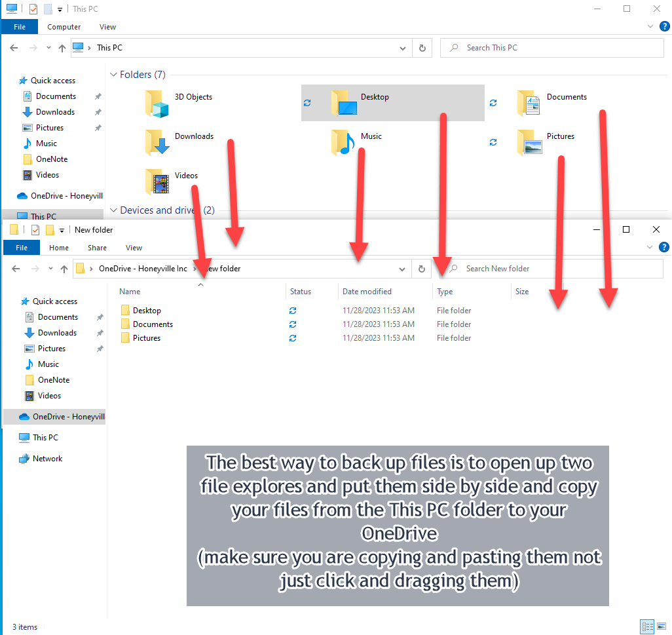Open the Pictures folder under Folders (7)
672x635 pixels.
click(x=546, y=142)
